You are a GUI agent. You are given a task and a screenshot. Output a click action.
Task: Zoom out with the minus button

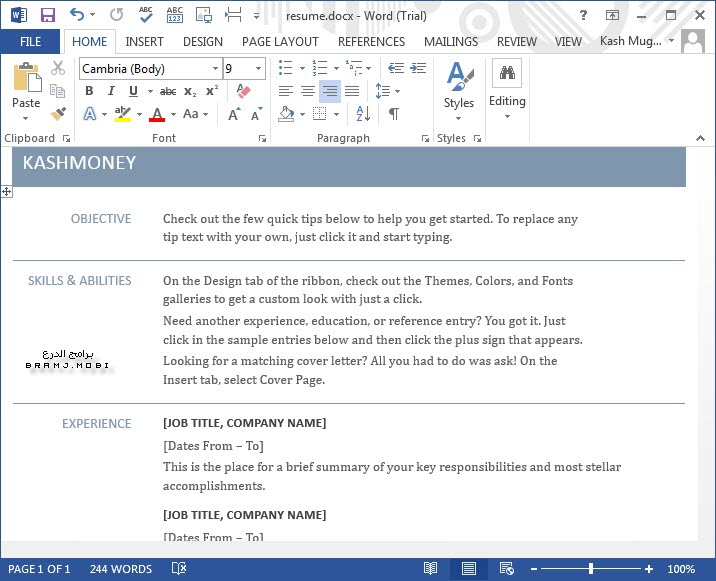coord(533,569)
